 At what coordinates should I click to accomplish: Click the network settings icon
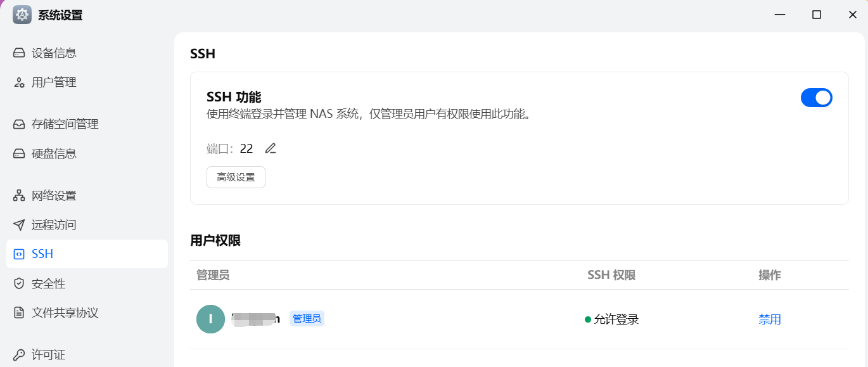(19, 195)
